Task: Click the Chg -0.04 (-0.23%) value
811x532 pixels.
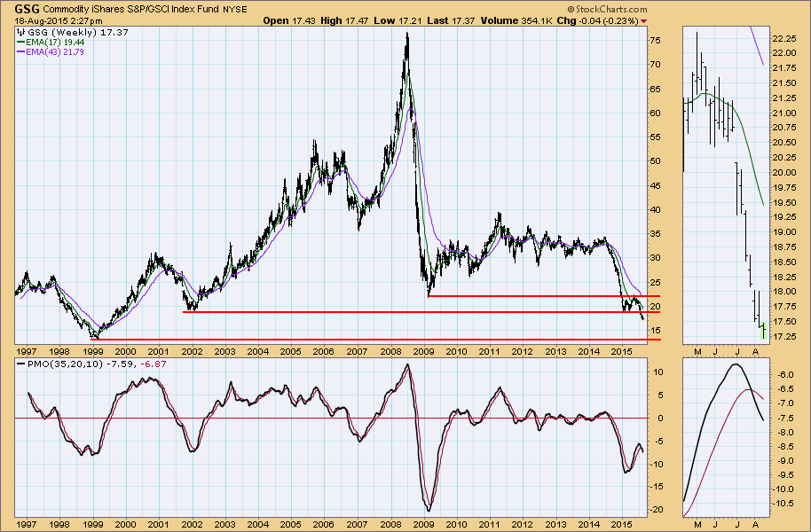Action: click(x=597, y=20)
